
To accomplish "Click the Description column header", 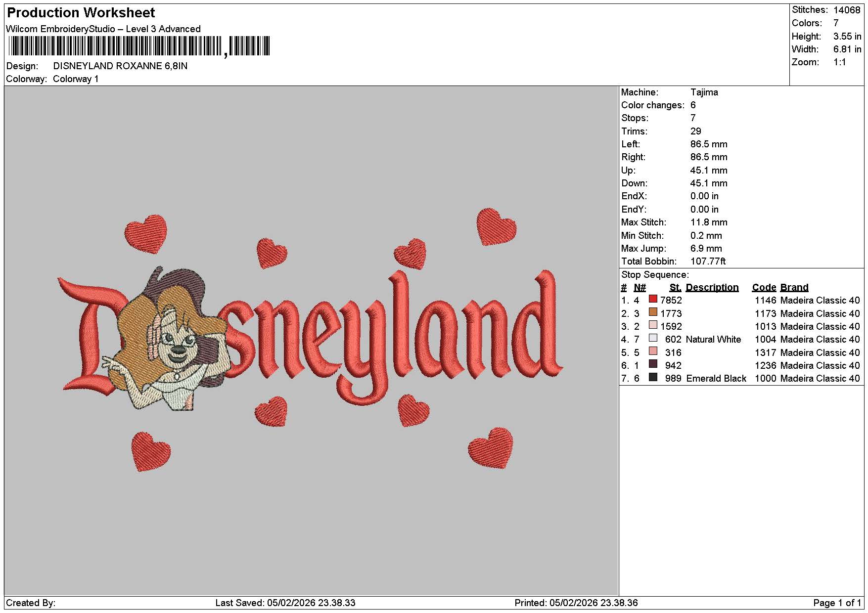I will [712, 288].
